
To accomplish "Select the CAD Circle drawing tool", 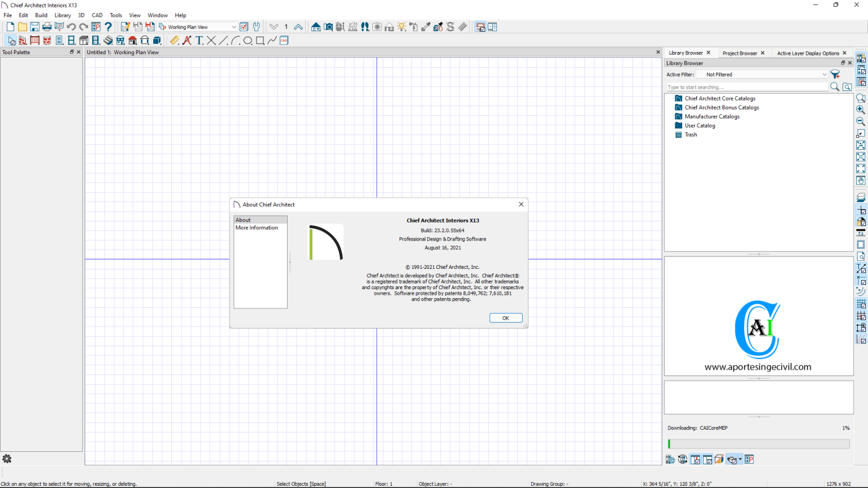I will point(248,40).
